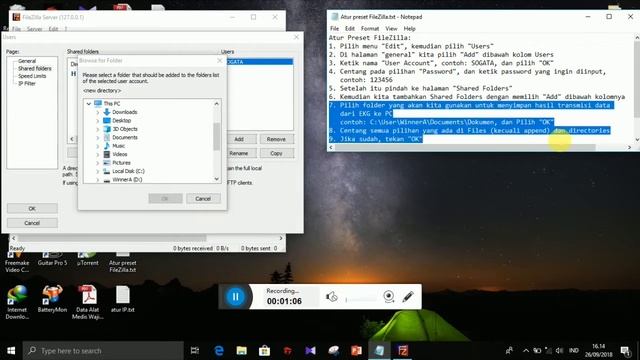
Task: Open Edit menu in FileZilla Server window
Action: [x=53, y=29]
